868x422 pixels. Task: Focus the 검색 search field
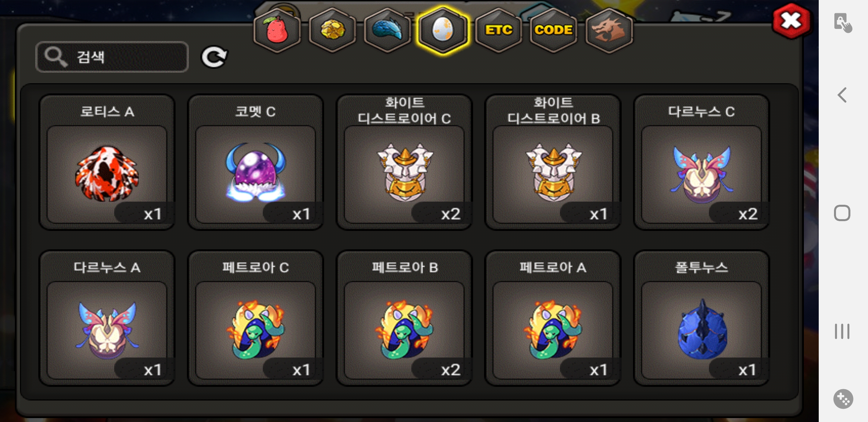112,57
